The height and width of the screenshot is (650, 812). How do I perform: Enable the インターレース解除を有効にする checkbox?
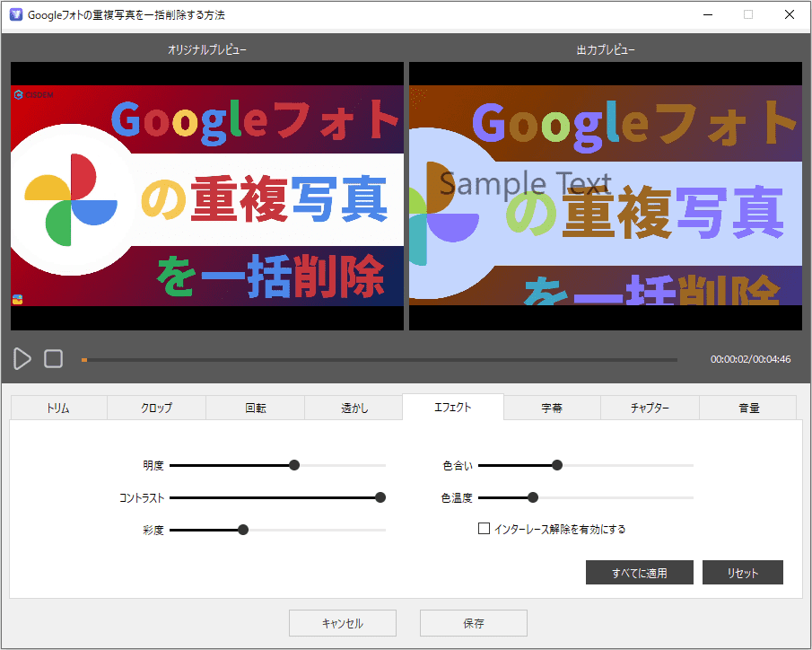pos(485,529)
